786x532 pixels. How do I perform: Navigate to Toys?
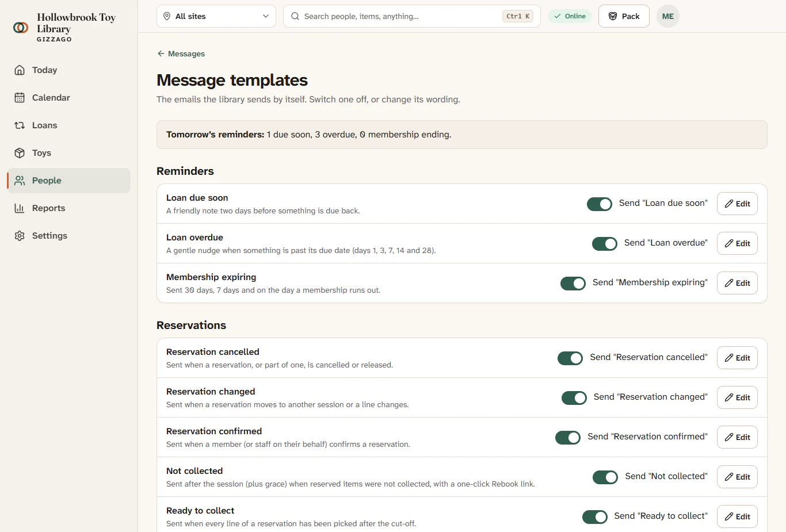coord(68,153)
